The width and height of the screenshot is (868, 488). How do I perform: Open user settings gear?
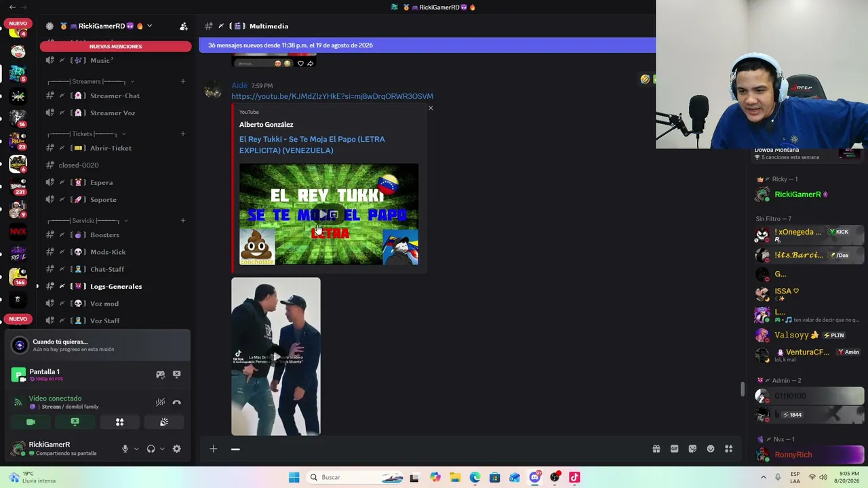176,449
